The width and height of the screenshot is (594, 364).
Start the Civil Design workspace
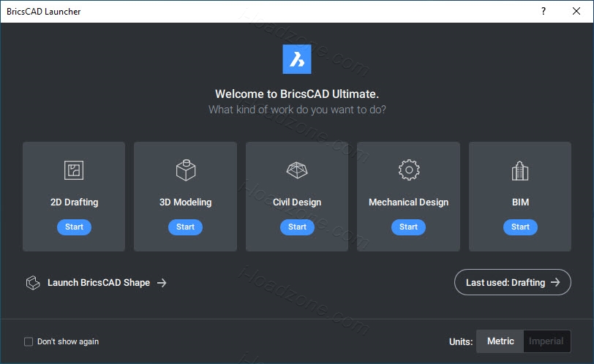pos(297,227)
